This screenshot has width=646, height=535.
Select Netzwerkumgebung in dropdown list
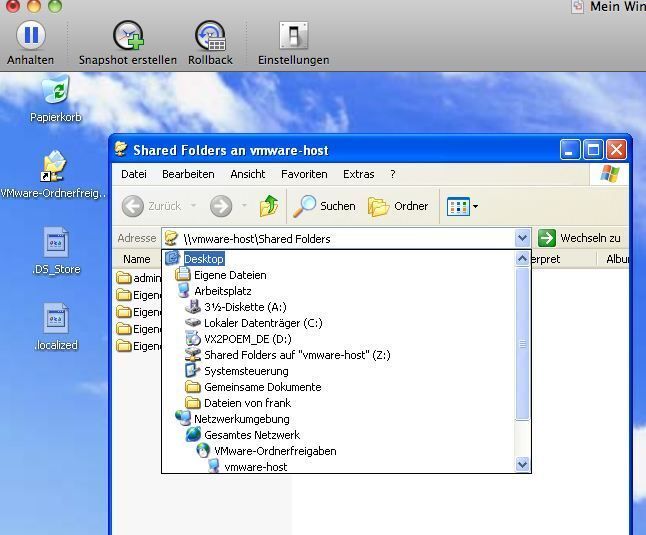241,419
